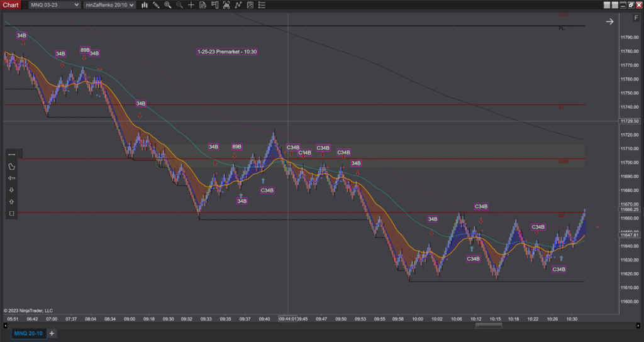Select the '1-25-23 Premarket - 10:30' text label
The image size is (644, 342).
(226, 52)
